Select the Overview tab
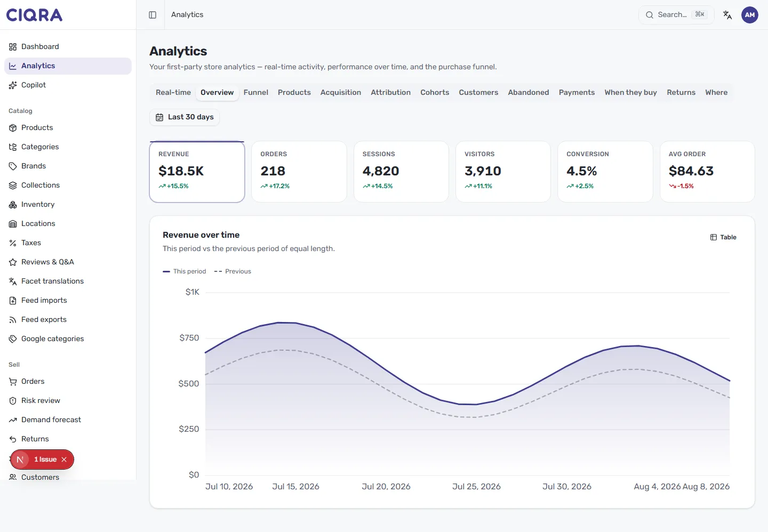 coord(217,92)
